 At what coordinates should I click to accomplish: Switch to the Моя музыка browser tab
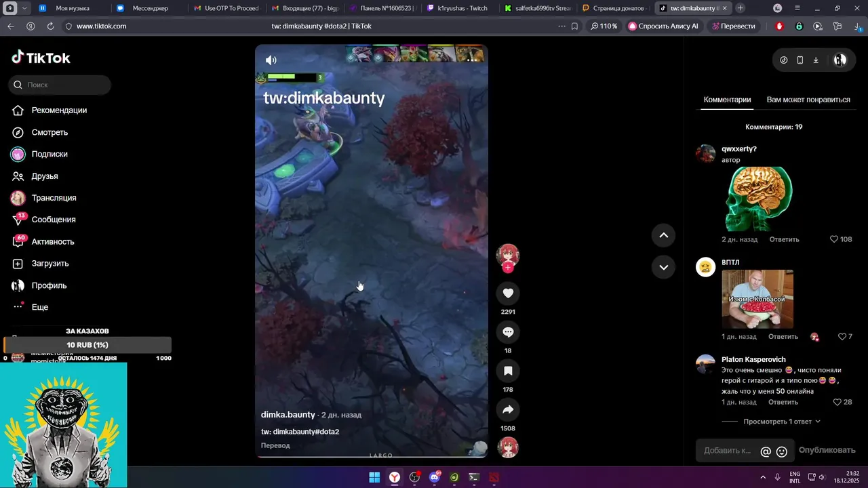coord(73,8)
